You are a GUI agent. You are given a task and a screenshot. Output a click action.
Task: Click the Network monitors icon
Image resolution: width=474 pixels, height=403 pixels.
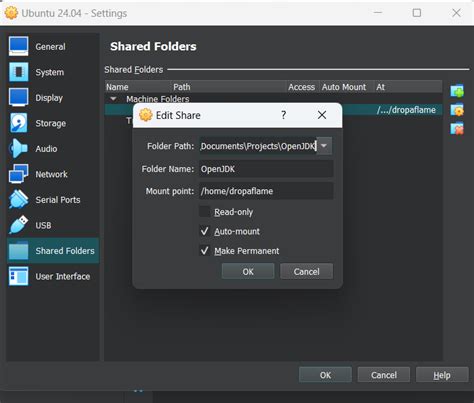pos(19,174)
